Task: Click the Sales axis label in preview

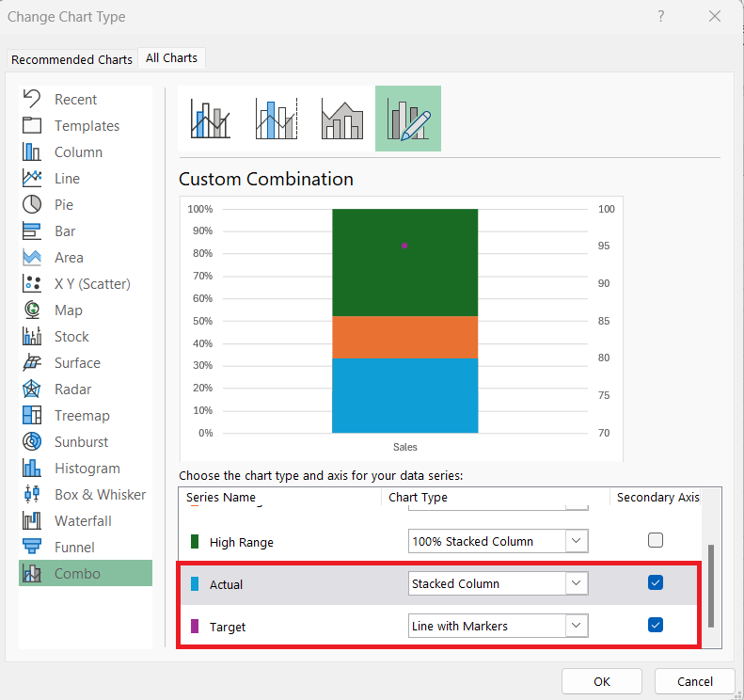Action: point(405,447)
